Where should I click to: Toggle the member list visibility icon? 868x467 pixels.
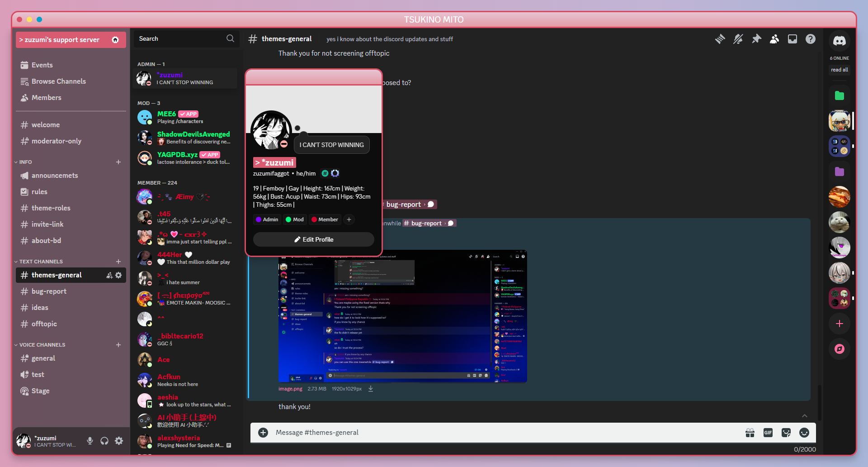pyautogui.click(x=774, y=39)
